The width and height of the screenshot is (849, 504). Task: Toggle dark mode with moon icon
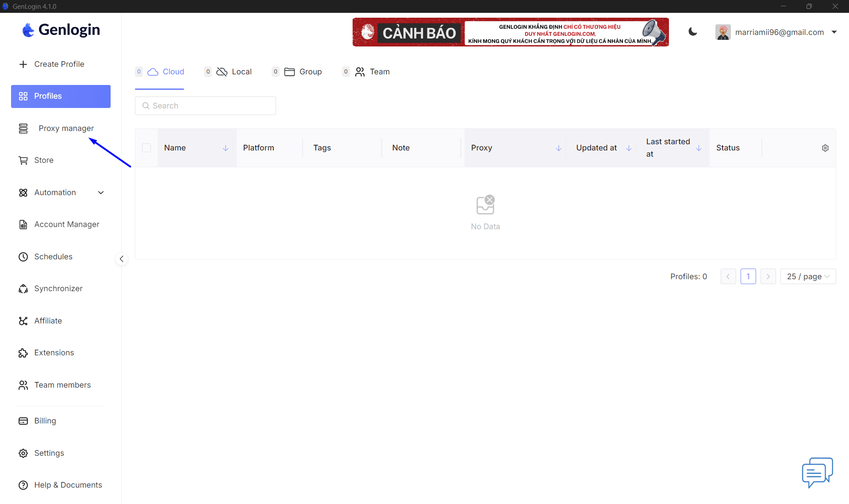point(693,32)
